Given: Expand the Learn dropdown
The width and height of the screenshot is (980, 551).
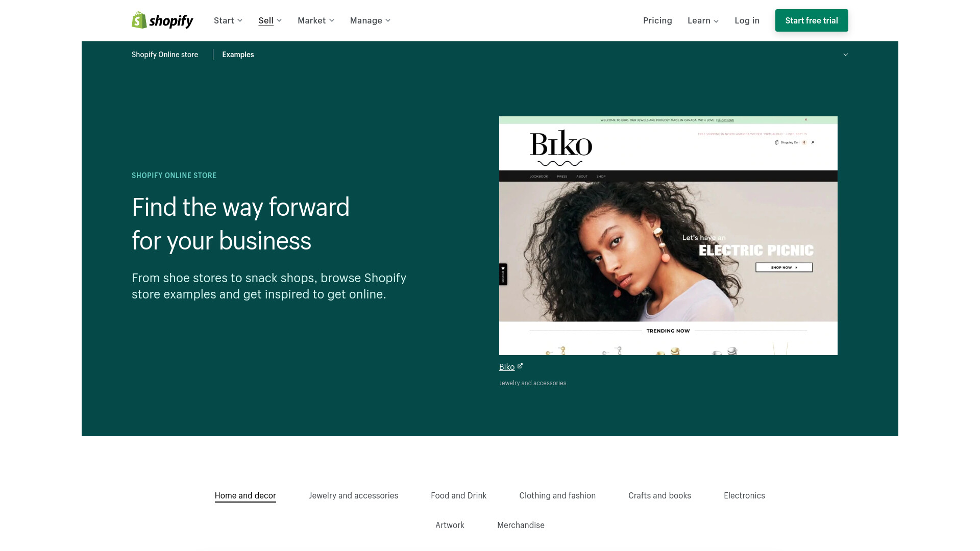Looking at the screenshot, I should pyautogui.click(x=703, y=20).
